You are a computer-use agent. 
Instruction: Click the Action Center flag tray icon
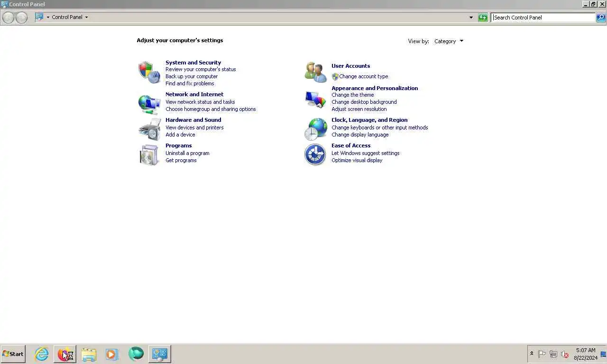tap(542, 354)
